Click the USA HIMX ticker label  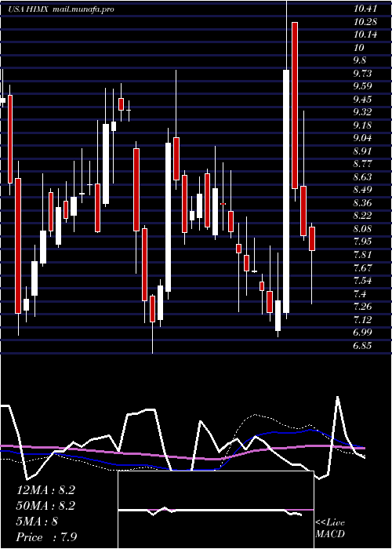click(x=30, y=9)
